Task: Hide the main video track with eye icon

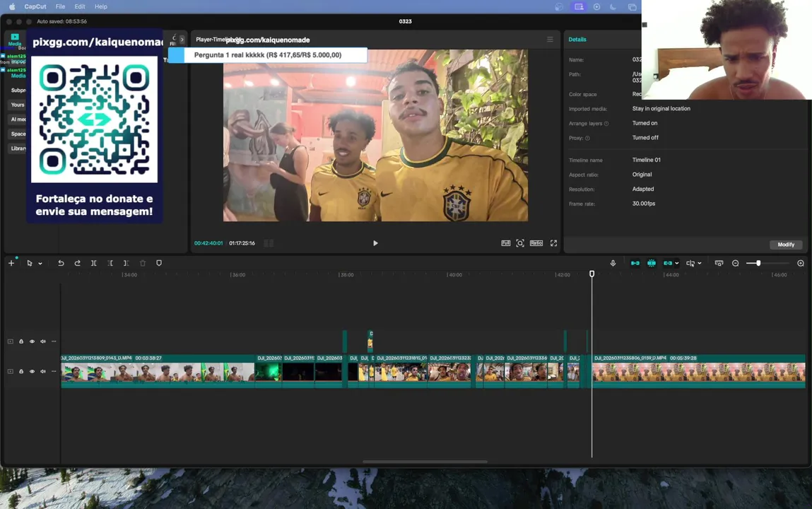Action: pyautogui.click(x=32, y=371)
